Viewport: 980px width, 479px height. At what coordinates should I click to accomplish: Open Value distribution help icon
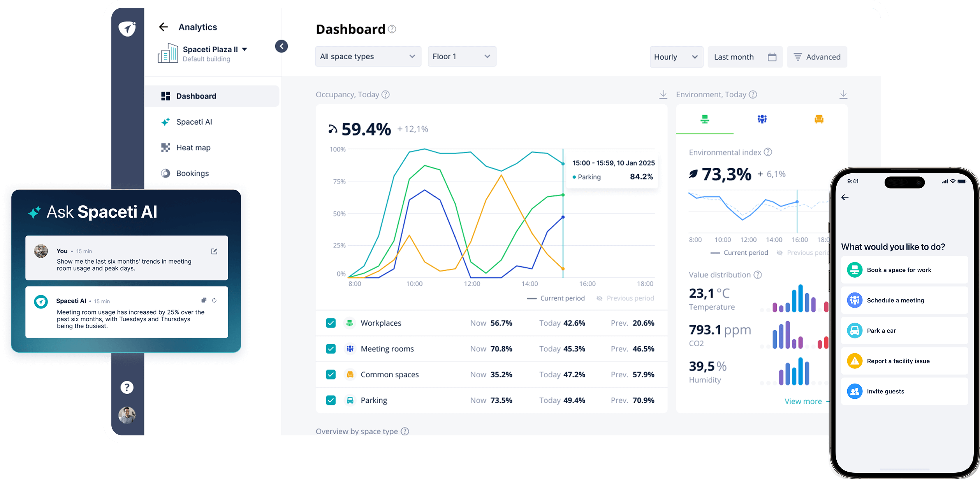click(758, 275)
